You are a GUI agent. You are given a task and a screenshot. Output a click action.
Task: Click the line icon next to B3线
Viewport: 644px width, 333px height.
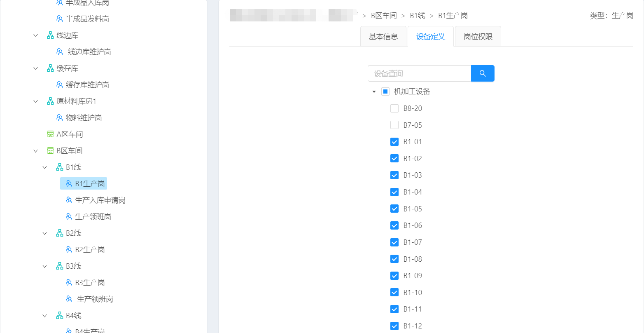point(60,266)
